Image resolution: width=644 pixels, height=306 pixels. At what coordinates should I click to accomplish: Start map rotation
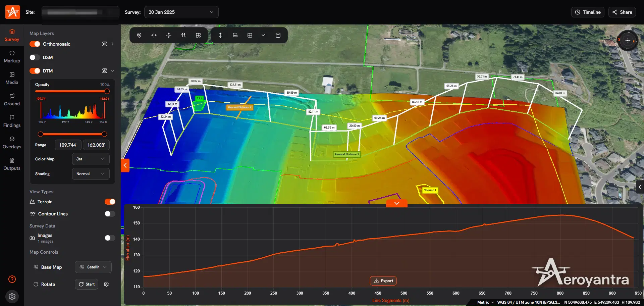tap(87, 284)
